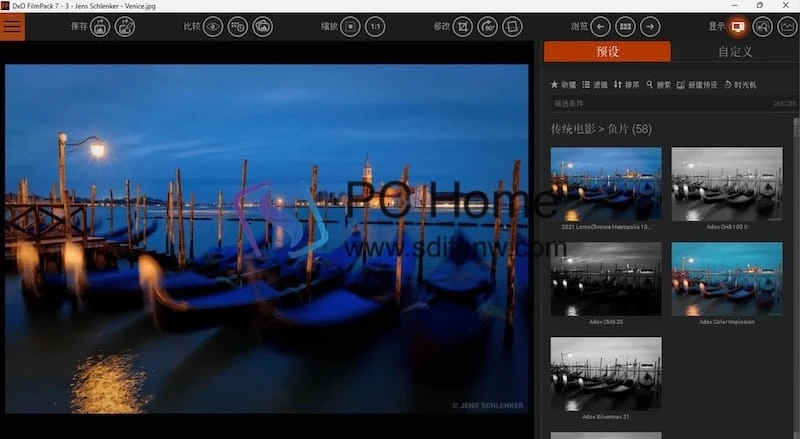Click the compare snapshot icon with clock
Screen dimensions: 800x439
tap(238, 27)
